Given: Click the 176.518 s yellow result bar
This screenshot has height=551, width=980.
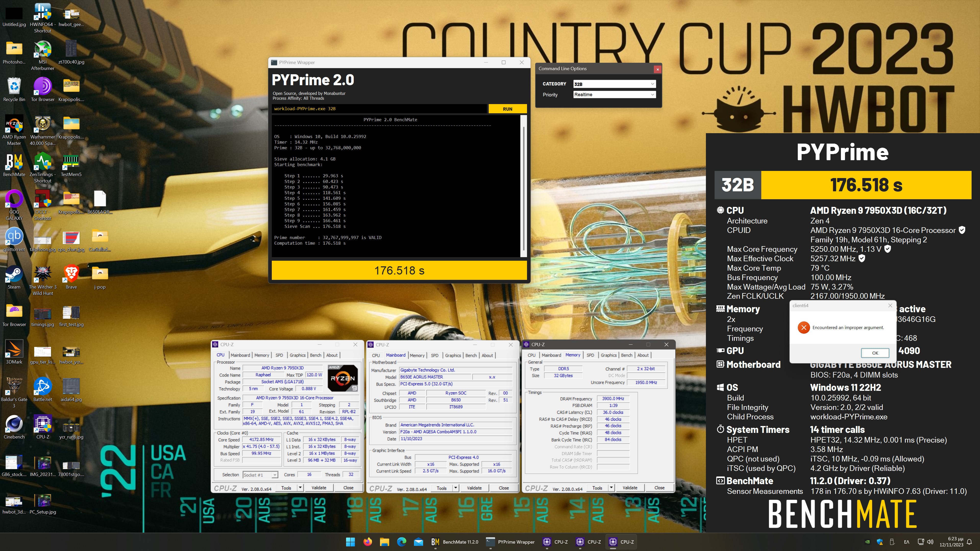Looking at the screenshot, I should pos(399,270).
